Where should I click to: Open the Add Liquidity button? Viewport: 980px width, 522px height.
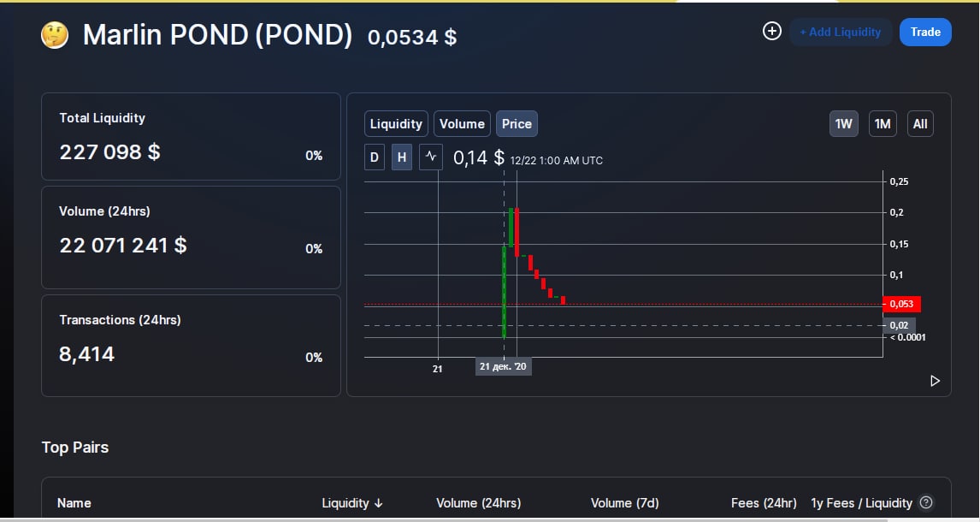pyautogui.click(x=840, y=32)
